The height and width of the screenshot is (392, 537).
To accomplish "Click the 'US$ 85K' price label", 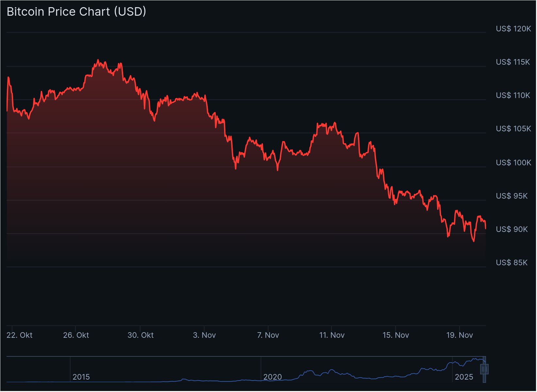I will 512,262.
